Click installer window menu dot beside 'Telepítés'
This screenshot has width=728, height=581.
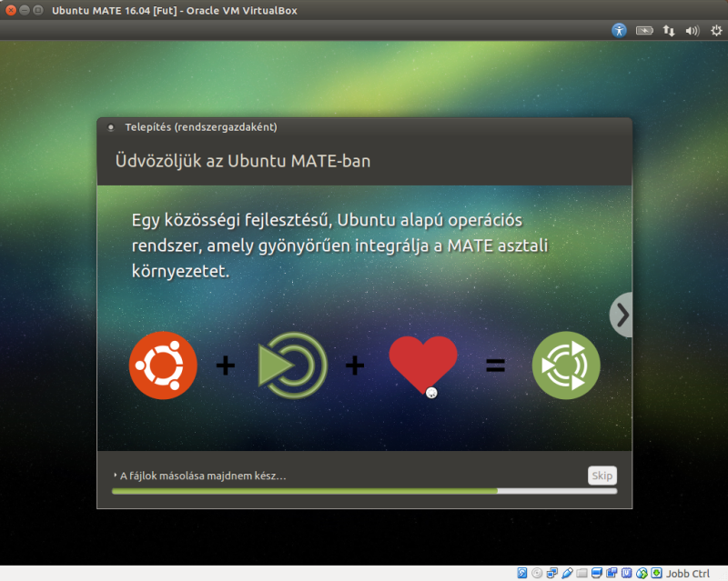pyautogui.click(x=110, y=127)
